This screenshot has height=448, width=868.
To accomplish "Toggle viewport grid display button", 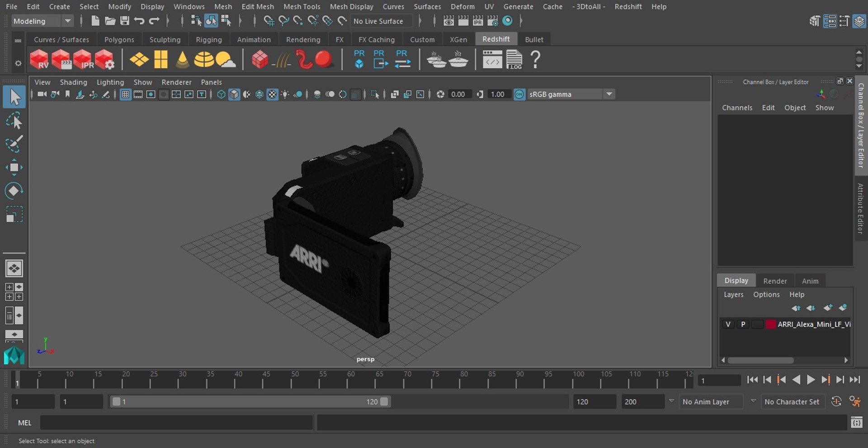I will [x=125, y=94].
